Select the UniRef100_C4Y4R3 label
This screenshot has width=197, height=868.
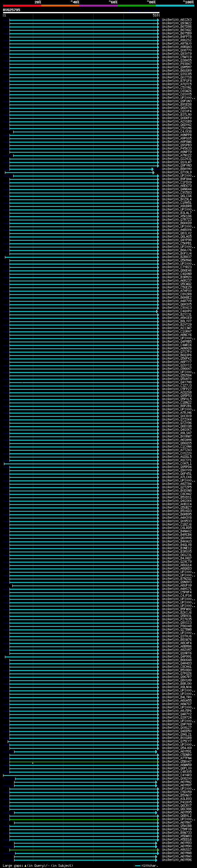click(x=177, y=775)
